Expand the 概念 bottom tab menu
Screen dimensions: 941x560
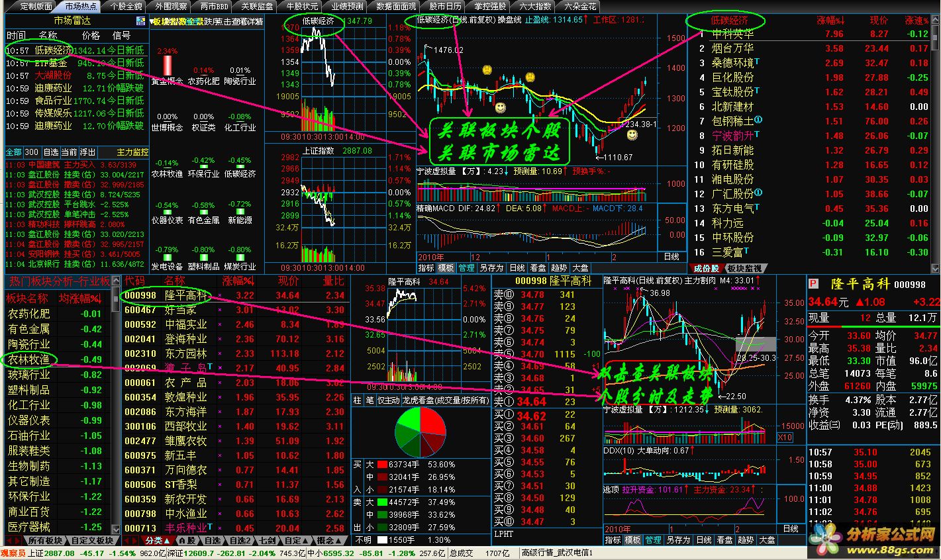pos(328,540)
